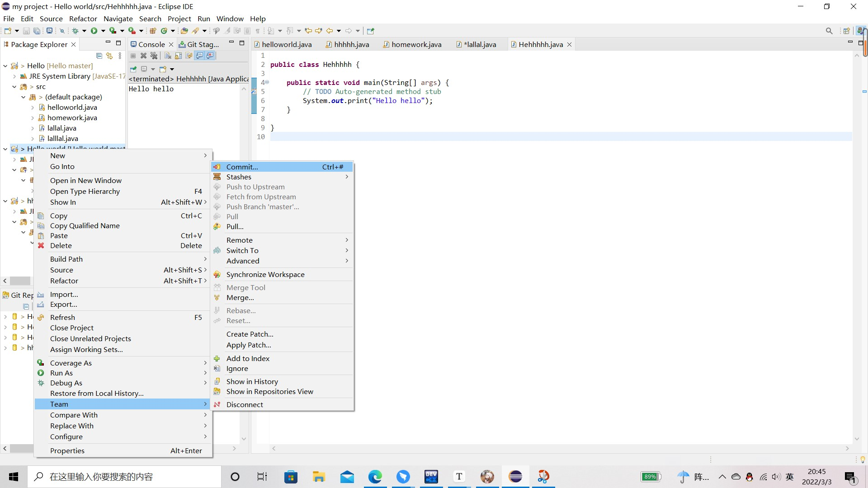868x488 pixels.
Task: Select Disconnect in Team submenu
Action: pos(282,404)
